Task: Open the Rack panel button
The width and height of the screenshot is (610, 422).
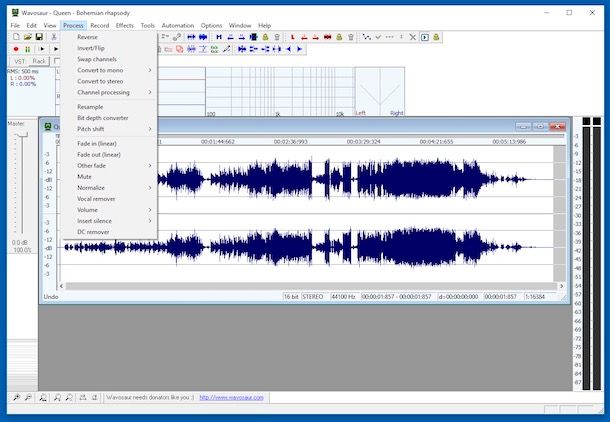Action: 39,61
